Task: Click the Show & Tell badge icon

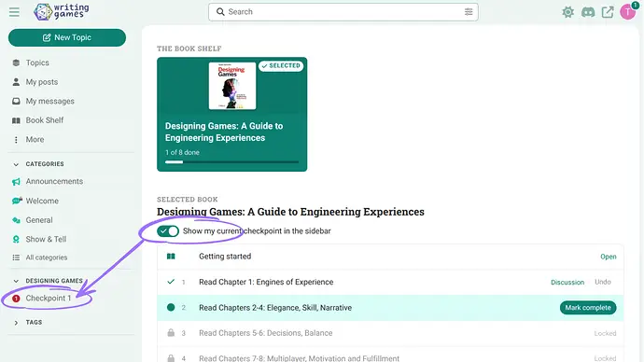Action: point(16,239)
